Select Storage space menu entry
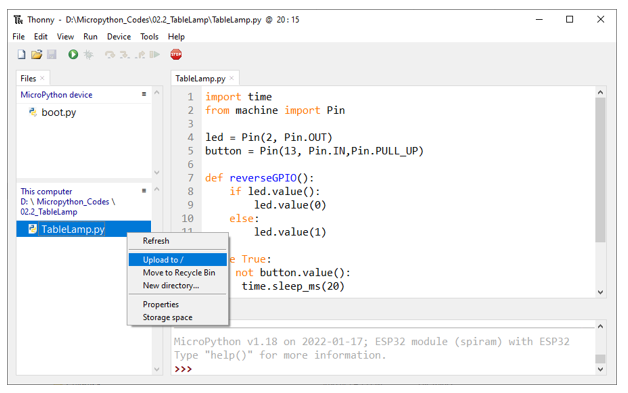628x393 pixels. [178, 317]
